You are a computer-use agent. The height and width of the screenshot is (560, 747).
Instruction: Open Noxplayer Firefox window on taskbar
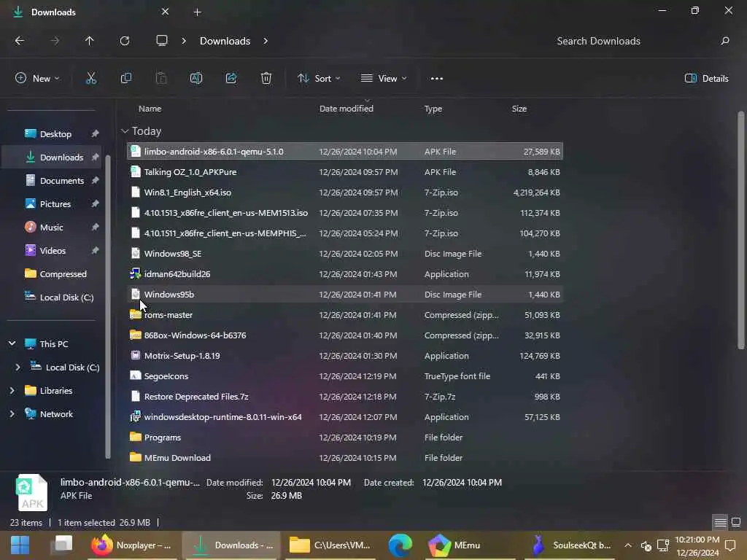[x=132, y=545]
